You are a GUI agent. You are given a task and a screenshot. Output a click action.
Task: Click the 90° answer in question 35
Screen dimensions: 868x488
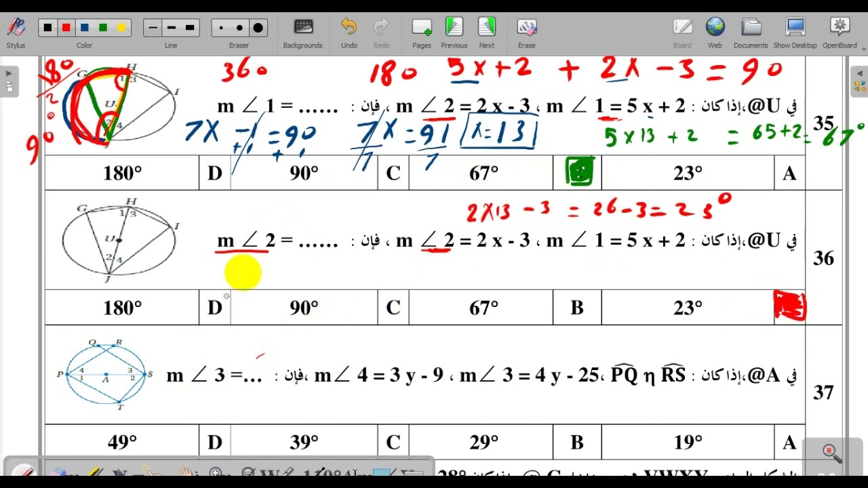tap(304, 174)
